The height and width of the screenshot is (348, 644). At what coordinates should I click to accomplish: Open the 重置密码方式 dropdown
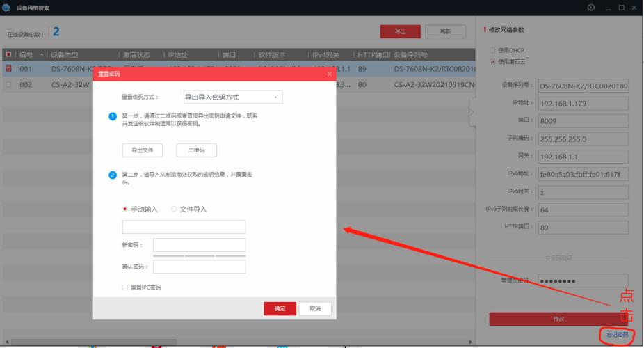pyautogui.click(x=233, y=97)
